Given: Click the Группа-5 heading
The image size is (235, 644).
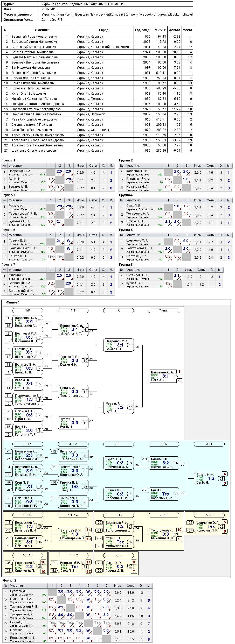Looking at the screenshot, I should click(x=8, y=230).
